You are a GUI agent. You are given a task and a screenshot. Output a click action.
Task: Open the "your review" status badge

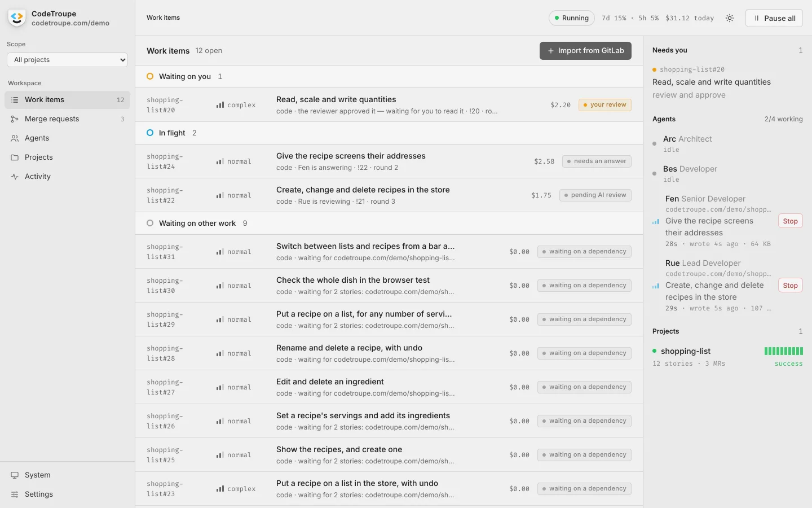point(605,105)
